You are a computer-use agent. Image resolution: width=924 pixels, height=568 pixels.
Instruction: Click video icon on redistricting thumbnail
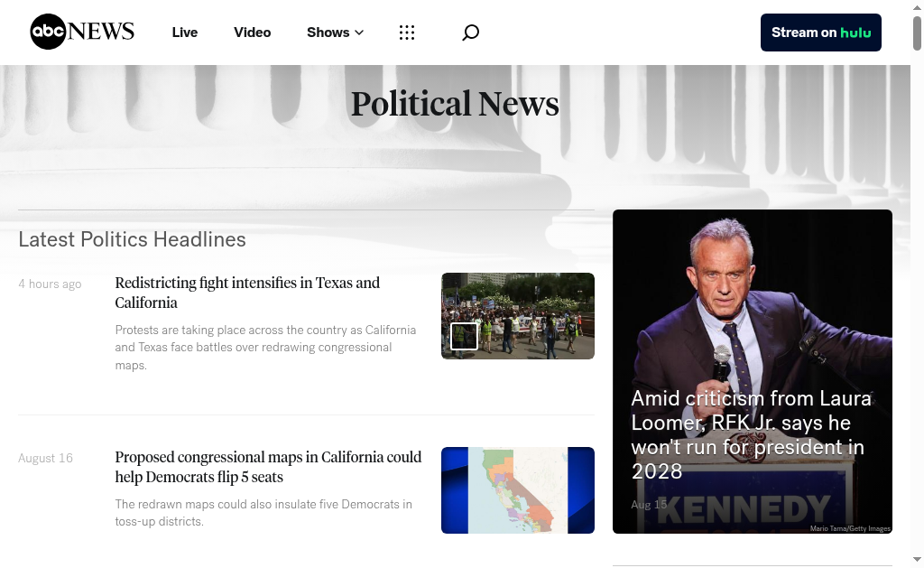click(464, 336)
